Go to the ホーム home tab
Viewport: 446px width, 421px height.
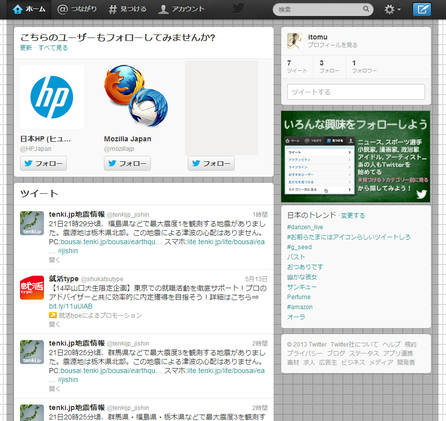pos(28,9)
